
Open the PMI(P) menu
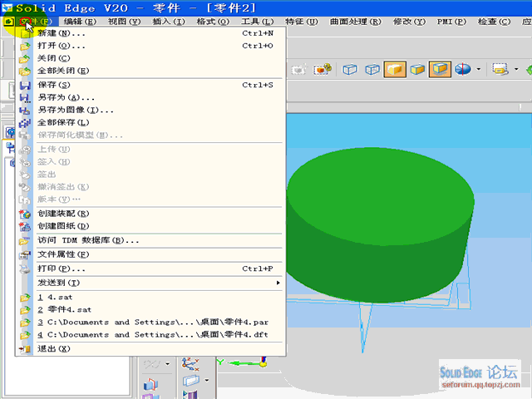pyautogui.click(x=451, y=22)
